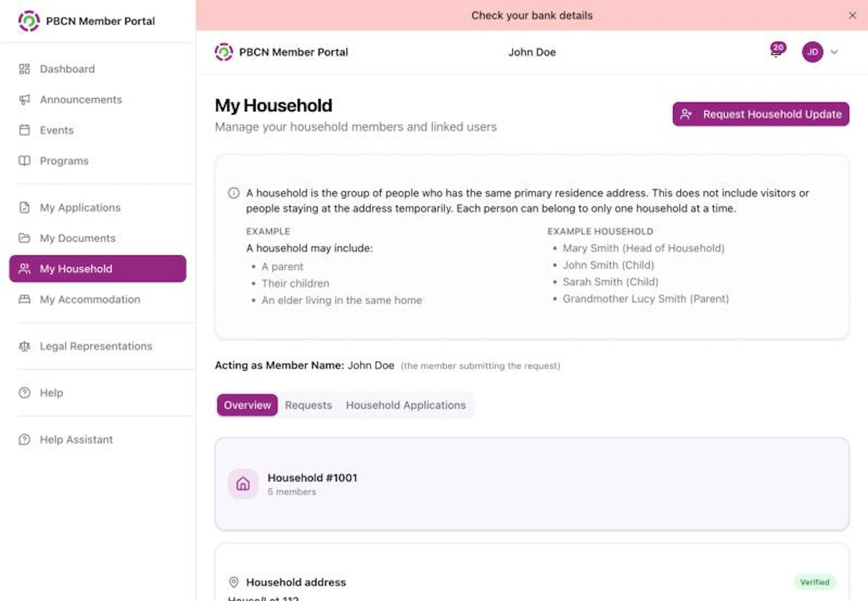
Task: Click the My Accommodation bed icon
Action: point(24,299)
